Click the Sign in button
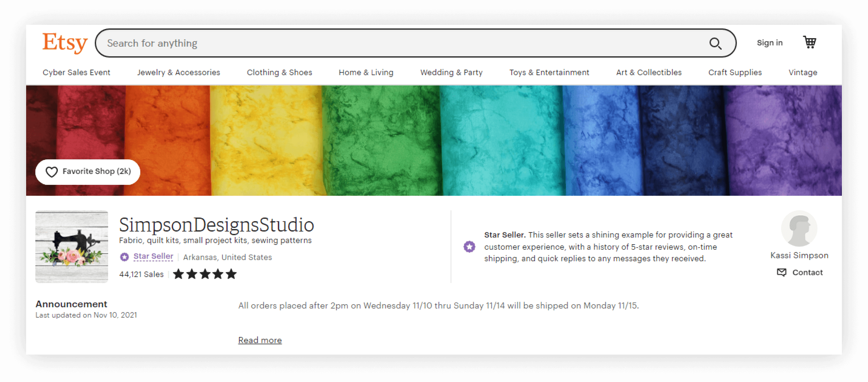The width and height of the screenshot is (868, 382). coord(770,42)
